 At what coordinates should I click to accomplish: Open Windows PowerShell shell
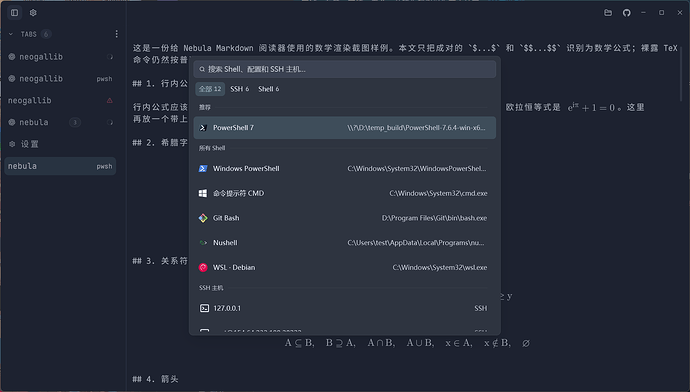[345, 169]
